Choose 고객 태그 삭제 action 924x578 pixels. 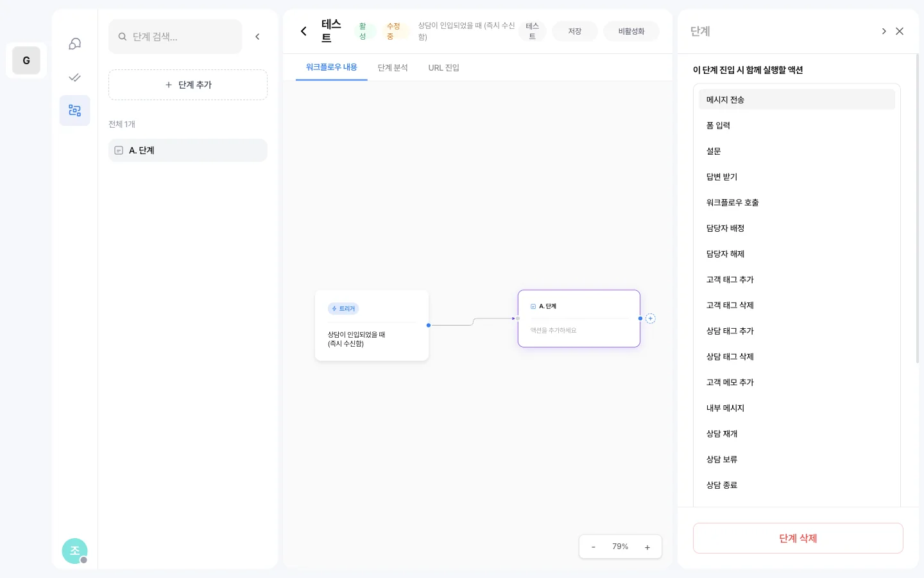coord(797,305)
